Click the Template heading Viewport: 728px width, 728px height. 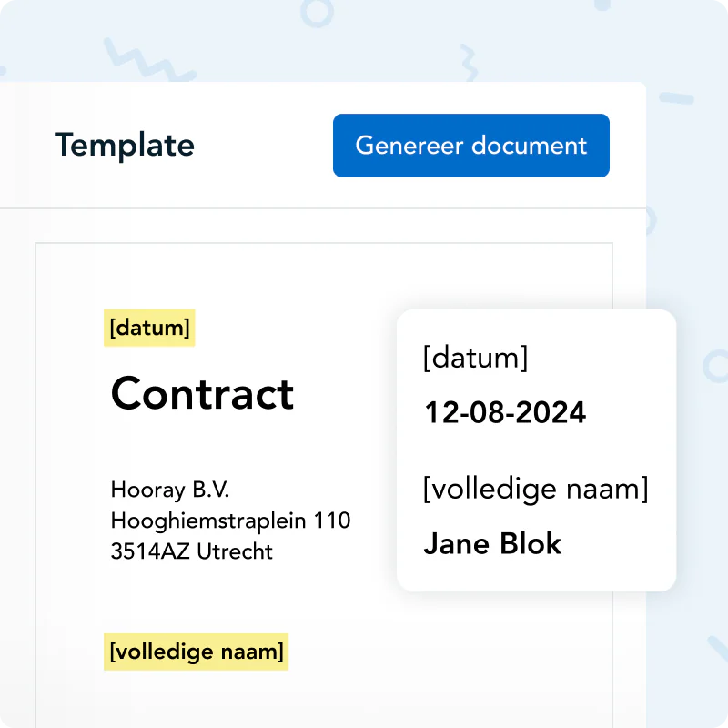[x=124, y=146]
